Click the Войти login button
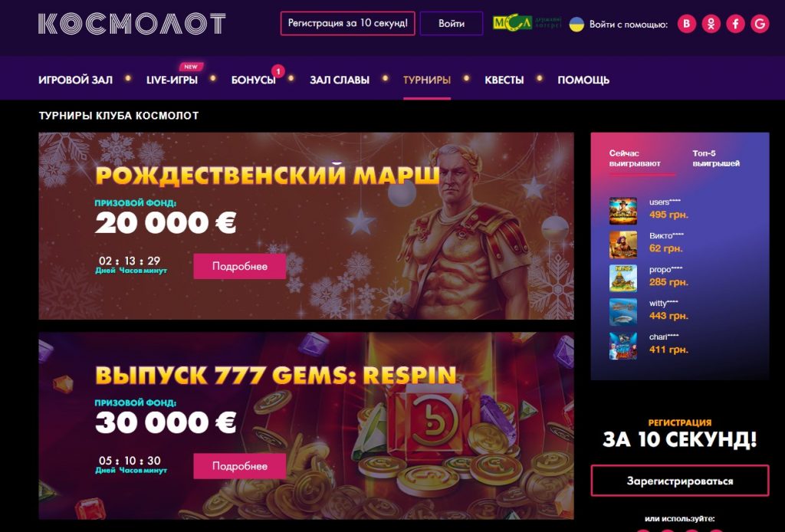Screen dimensions: 785x532 click(x=451, y=24)
